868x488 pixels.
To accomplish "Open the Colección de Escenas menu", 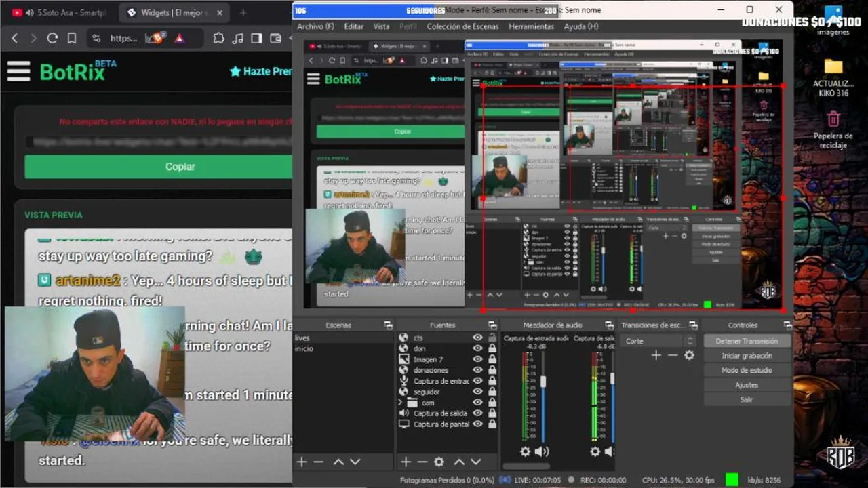I will [462, 26].
